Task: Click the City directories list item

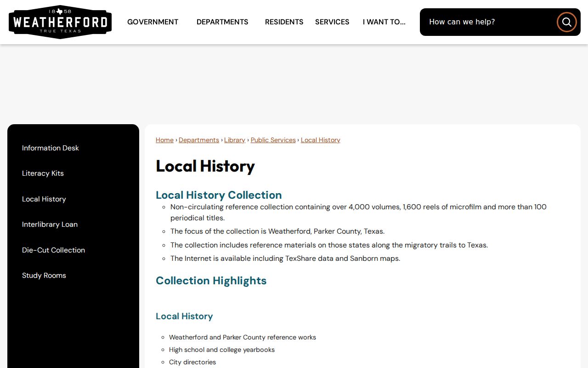Action: 192,362
